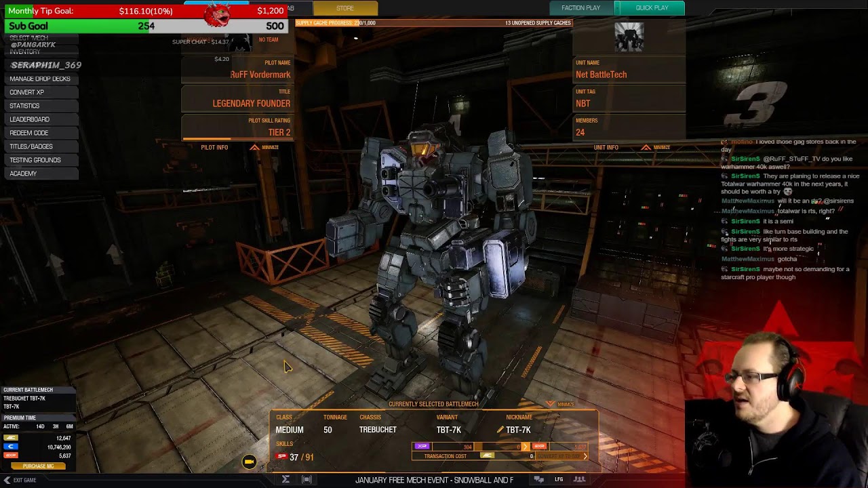Click members count 24
This screenshot has width=868, height=488.
pyautogui.click(x=580, y=133)
